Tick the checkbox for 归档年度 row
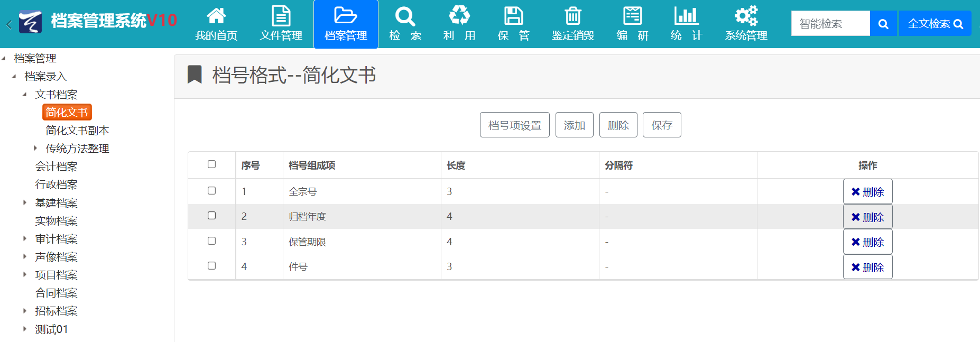Screen dimensions: 980x342 [x=211, y=216]
